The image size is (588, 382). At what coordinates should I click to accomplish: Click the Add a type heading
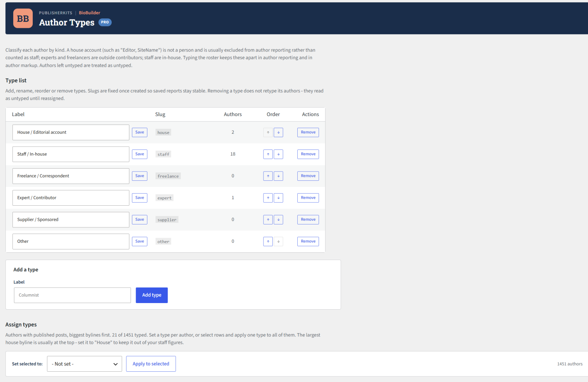coord(26,270)
